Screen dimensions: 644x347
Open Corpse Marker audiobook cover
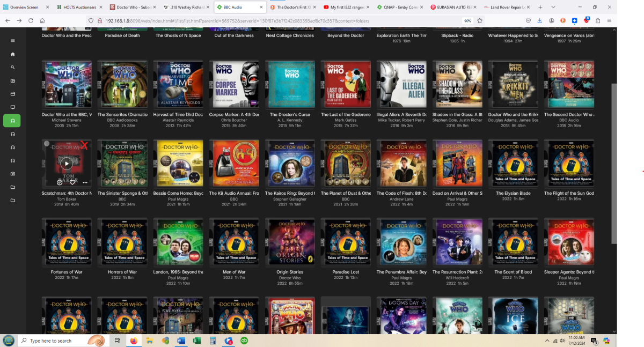pos(234,85)
